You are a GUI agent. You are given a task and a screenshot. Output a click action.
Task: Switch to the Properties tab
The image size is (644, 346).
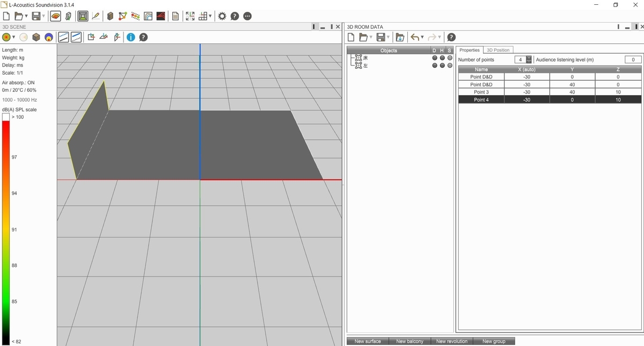(470, 50)
